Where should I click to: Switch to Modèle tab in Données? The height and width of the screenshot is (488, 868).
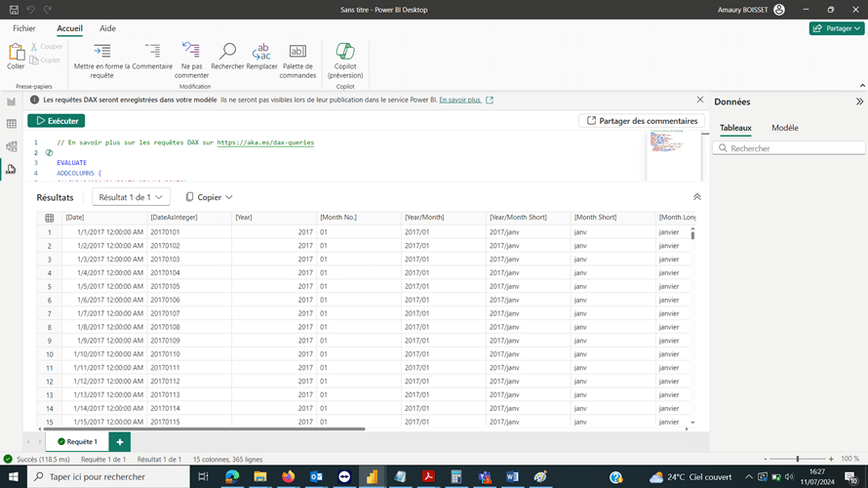point(784,128)
